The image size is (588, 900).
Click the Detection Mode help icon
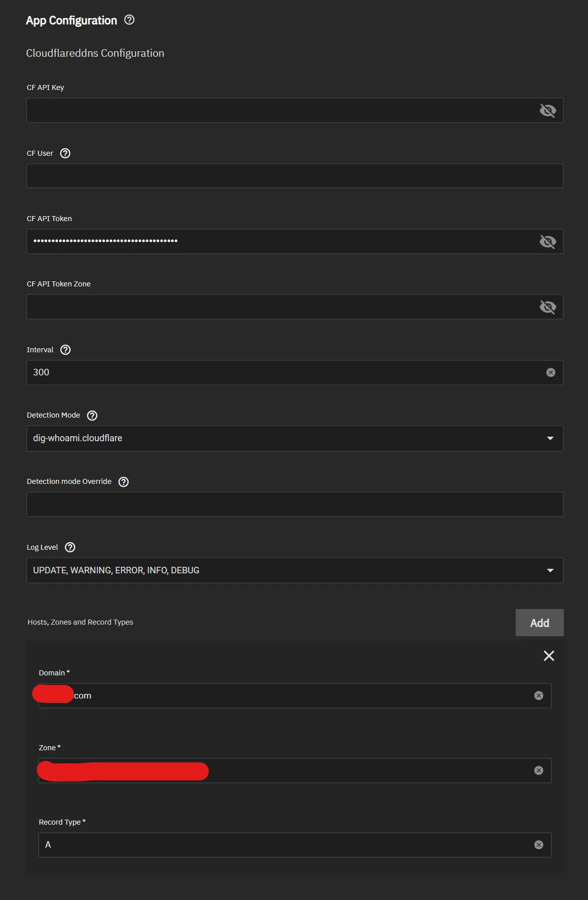[x=91, y=415]
